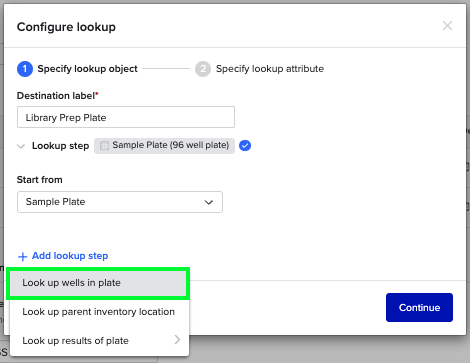This screenshot has height=363, width=470.
Task: Click the Destination label input field
Action: coord(126,117)
